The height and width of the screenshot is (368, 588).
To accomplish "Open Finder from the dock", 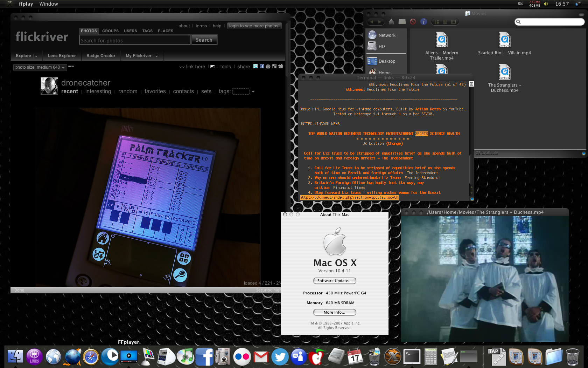I will point(15,357).
